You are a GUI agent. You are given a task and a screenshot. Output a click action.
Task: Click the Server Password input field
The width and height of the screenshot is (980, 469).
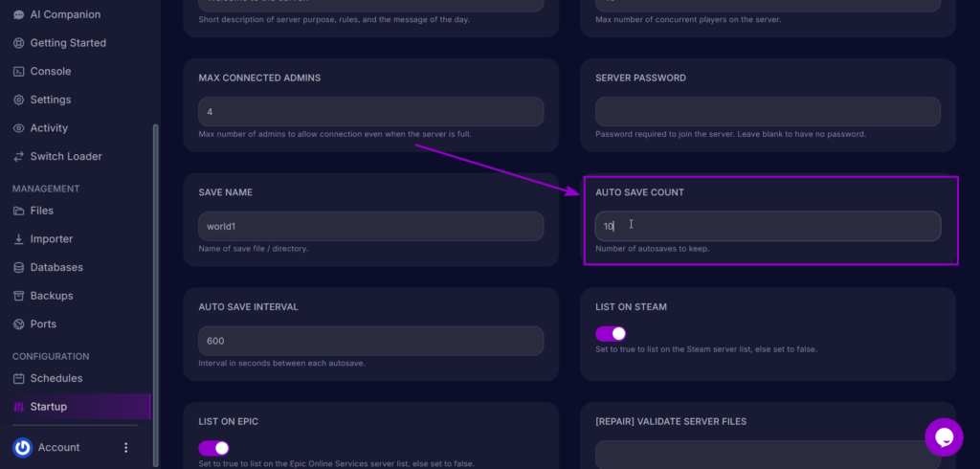click(768, 112)
